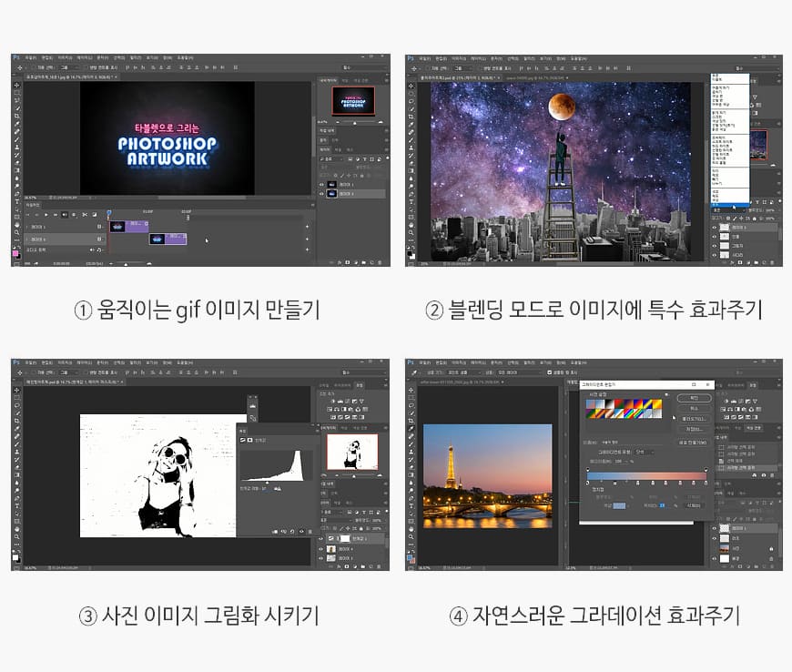Open the collapsed Histogram panel icon in portrait window

pos(252,406)
